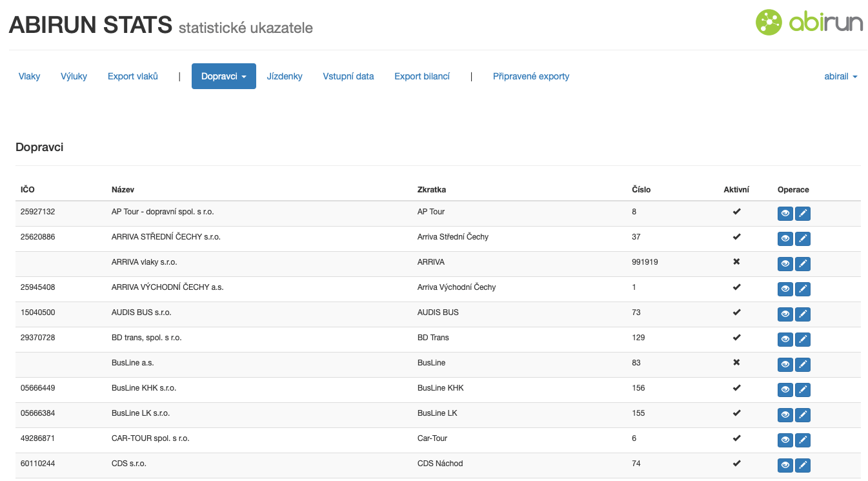
Task: Edit BusLine KHK s.r.o. row
Action: [x=803, y=390]
